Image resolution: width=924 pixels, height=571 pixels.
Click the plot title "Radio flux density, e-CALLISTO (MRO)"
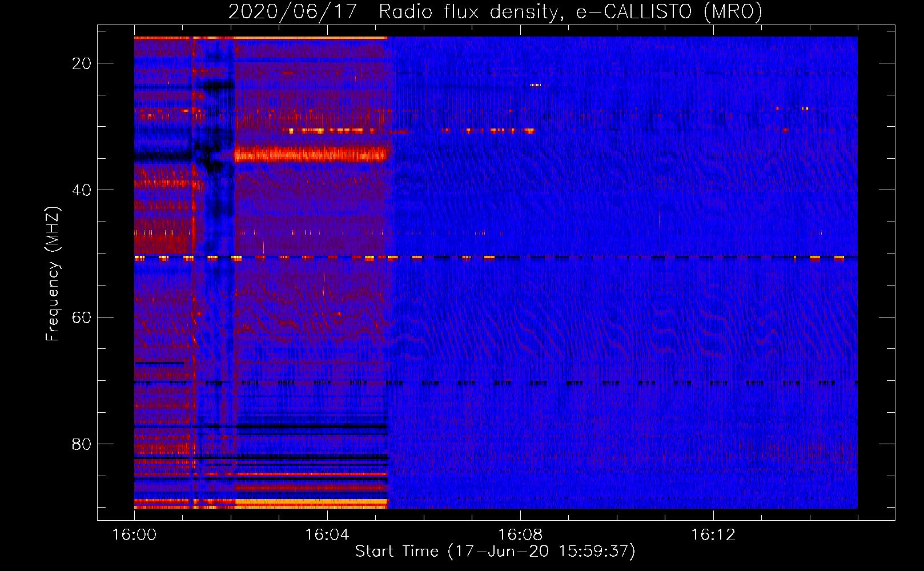pos(570,12)
